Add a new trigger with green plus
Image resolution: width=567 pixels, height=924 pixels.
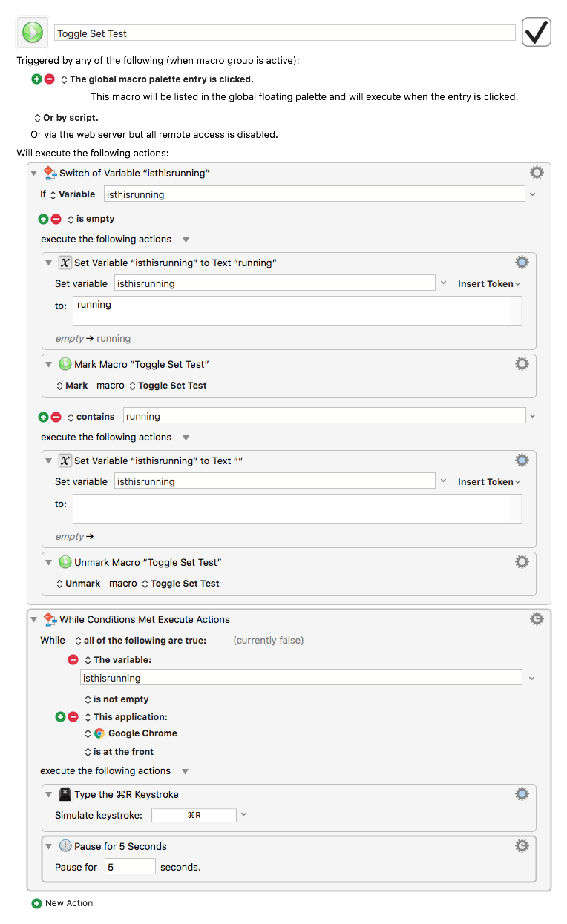point(36,79)
